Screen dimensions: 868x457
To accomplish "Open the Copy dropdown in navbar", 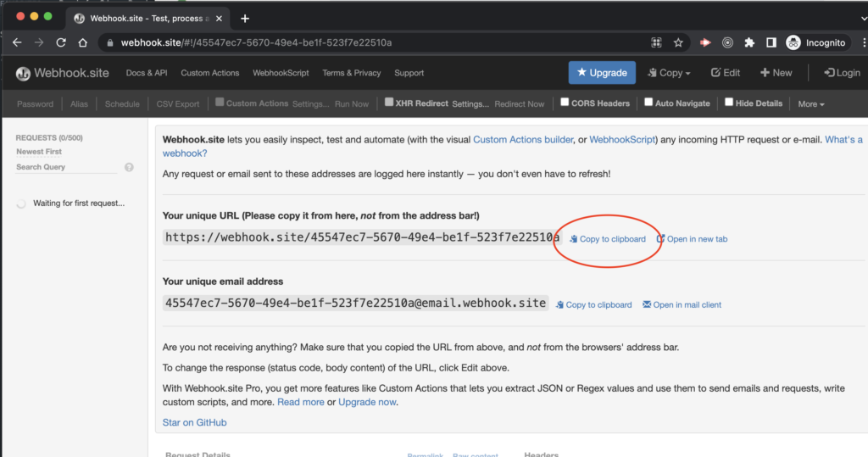I will coord(670,73).
